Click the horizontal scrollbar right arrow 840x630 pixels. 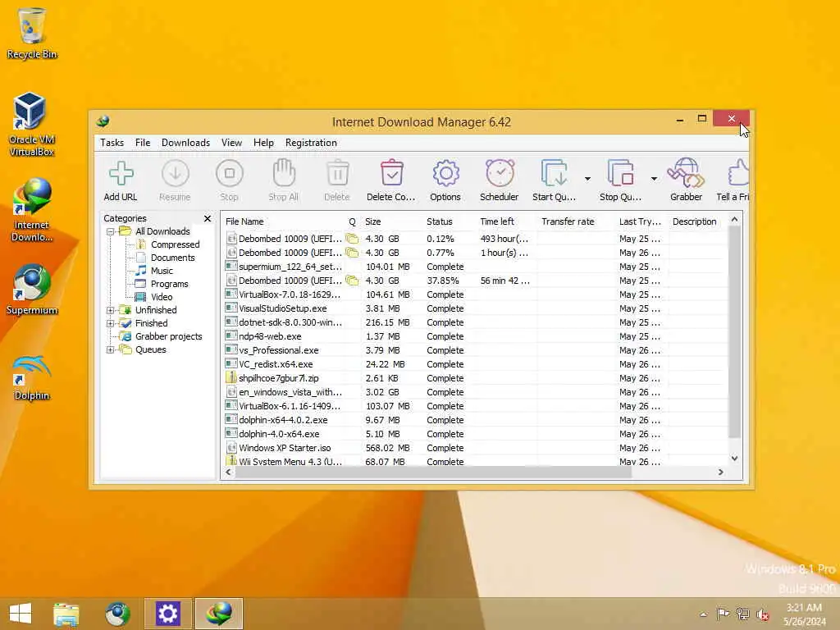[x=721, y=472]
